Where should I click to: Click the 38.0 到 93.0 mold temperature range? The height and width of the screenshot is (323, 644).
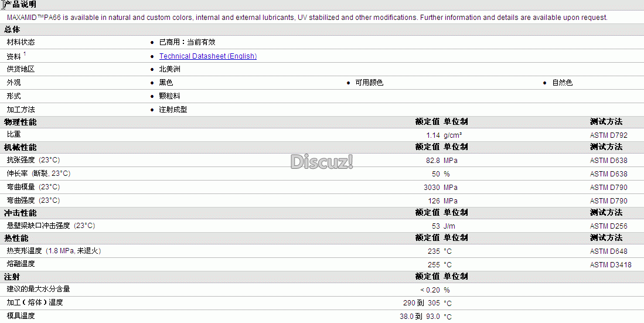[x=420, y=317]
